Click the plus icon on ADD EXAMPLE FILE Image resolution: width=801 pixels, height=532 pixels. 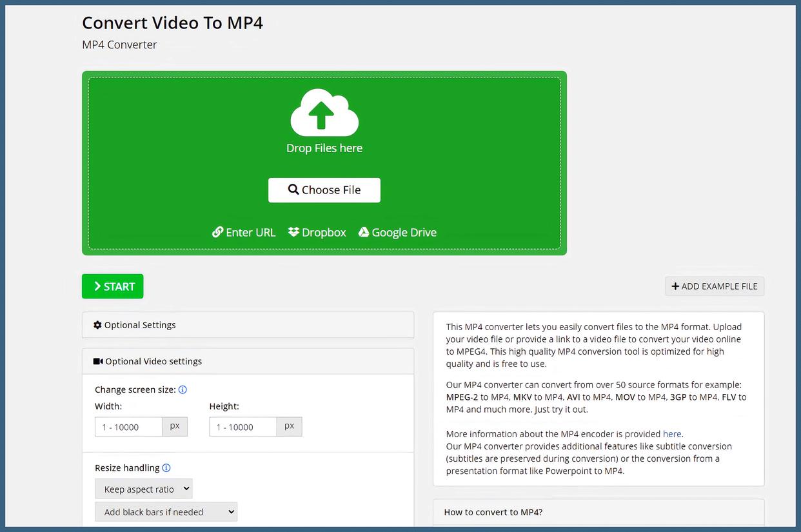(675, 286)
